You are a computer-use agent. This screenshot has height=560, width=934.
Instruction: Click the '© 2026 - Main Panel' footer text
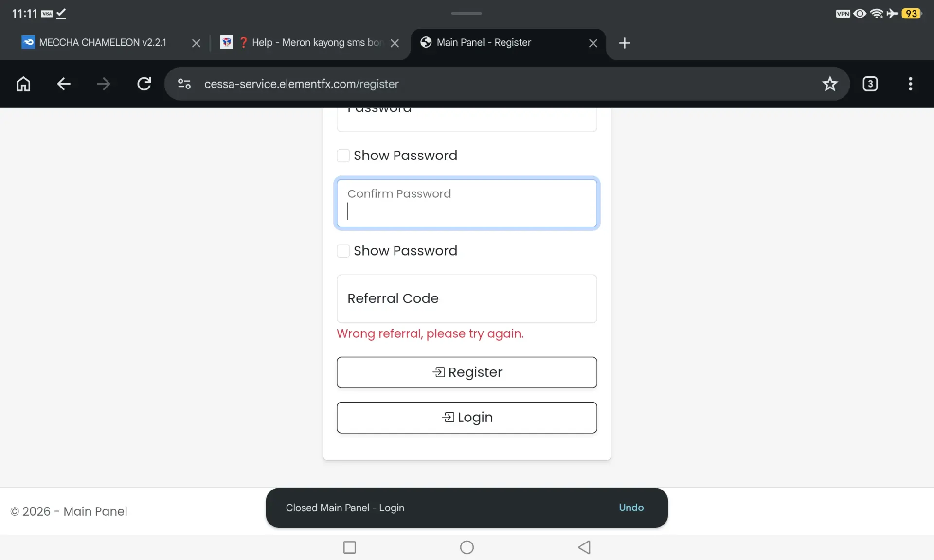pyautogui.click(x=69, y=511)
